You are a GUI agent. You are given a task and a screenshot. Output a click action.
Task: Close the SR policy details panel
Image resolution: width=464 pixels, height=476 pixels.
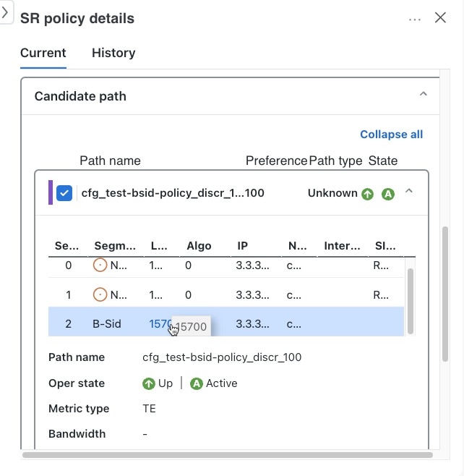440,17
